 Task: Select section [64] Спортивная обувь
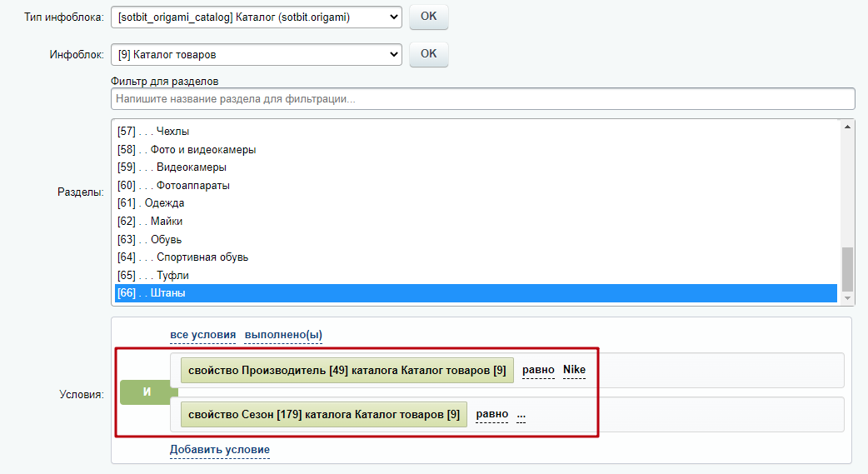[476, 257]
